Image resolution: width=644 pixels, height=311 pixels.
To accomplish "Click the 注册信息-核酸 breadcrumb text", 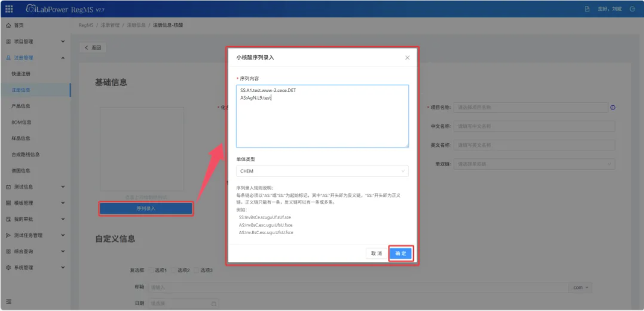I will [168, 25].
